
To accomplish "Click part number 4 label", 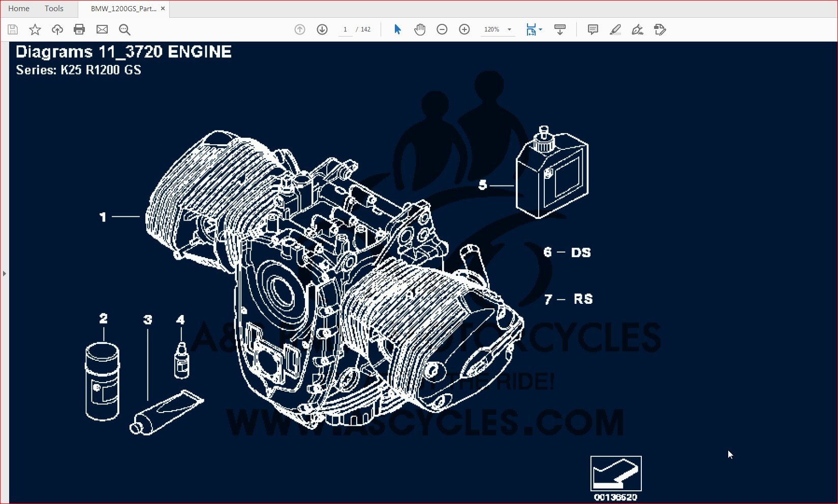I will 180,320.
